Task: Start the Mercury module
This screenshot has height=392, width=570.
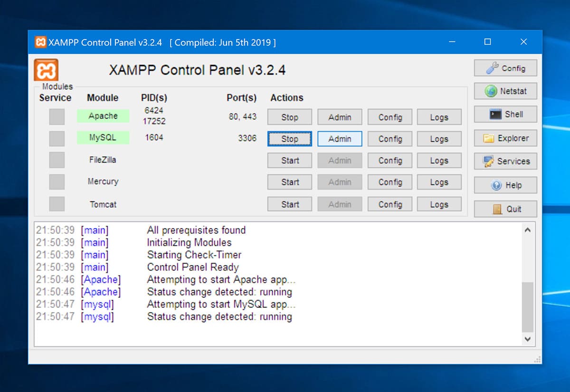Action: 290,182
